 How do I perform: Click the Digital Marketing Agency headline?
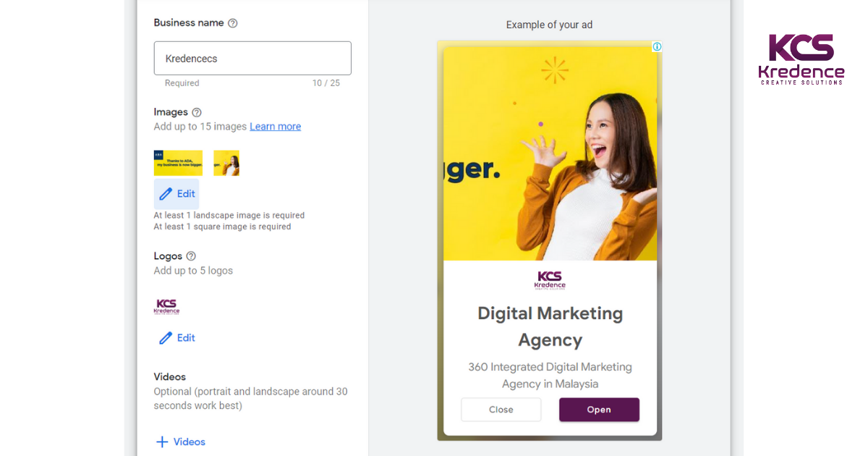[550, 326]
